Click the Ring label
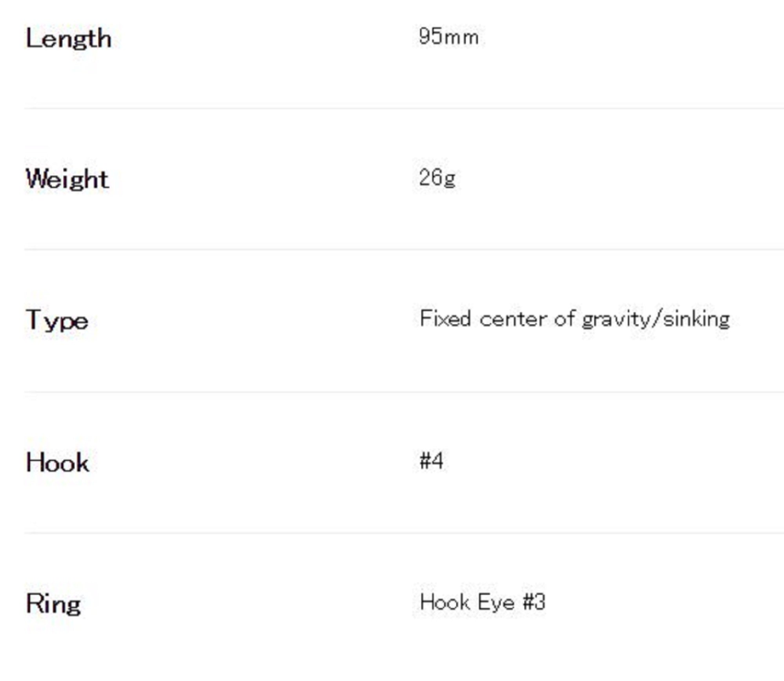784x681 pixels. (53, 603)
